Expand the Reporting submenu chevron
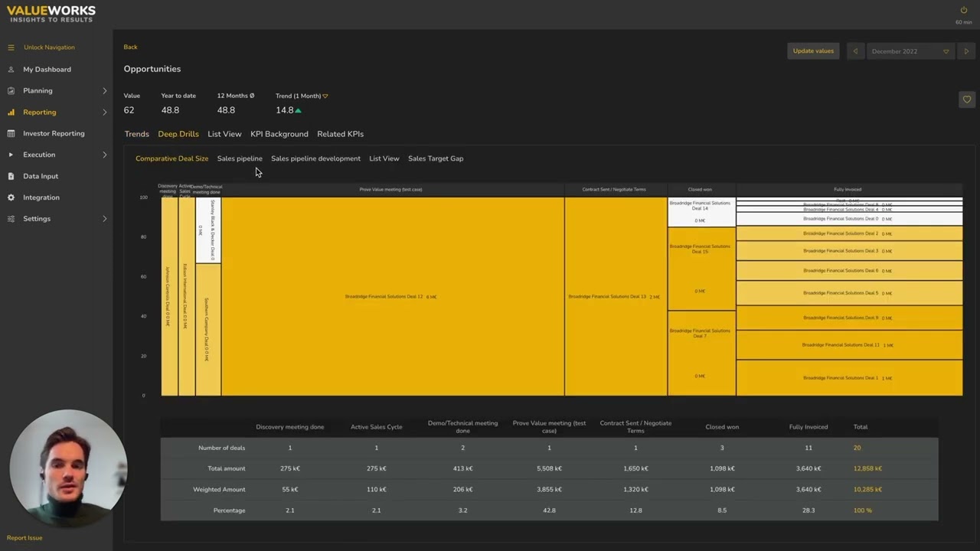Screen dimensions: 980x551 tap(105, 112)
